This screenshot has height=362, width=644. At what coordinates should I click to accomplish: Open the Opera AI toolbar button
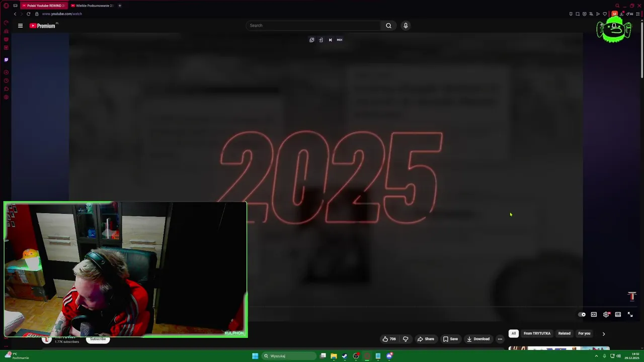(630, 14)
